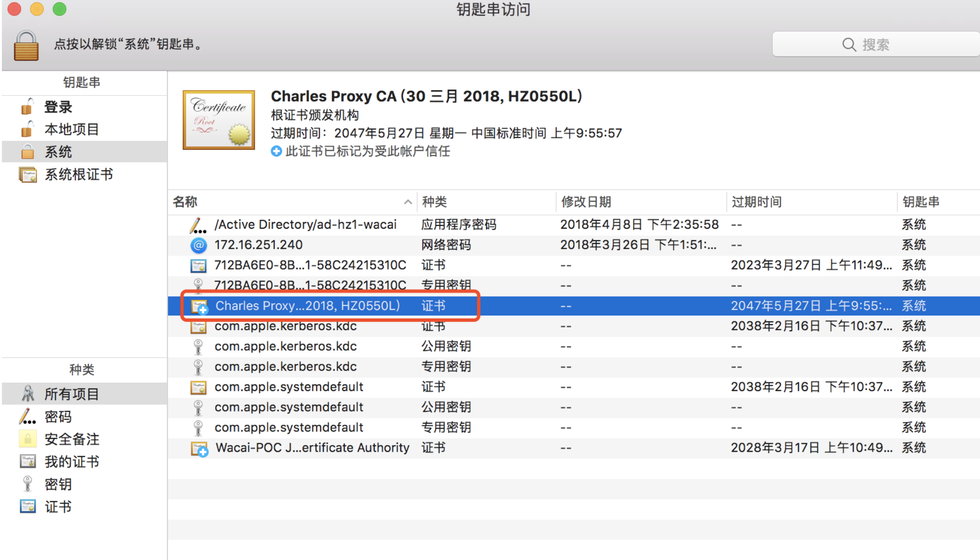This screenshot has height=560, width=980.
Task: Show 我的证书 category
Action: (72, 462)
